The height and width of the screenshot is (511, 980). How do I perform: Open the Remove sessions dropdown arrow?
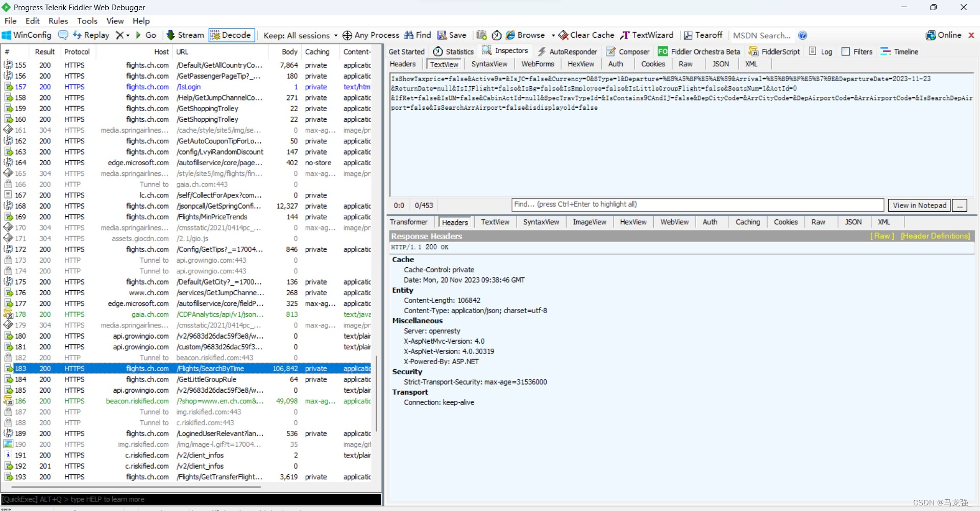click(128, 36)
